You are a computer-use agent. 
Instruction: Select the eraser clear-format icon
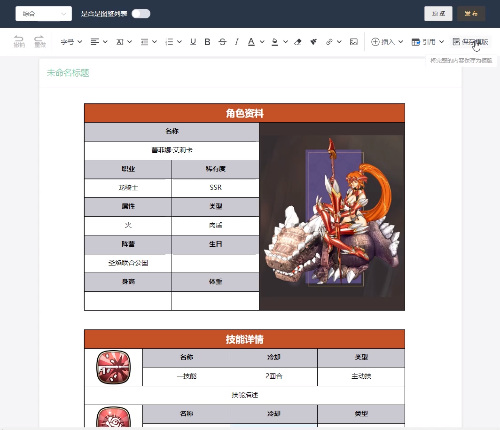point(298,42)
